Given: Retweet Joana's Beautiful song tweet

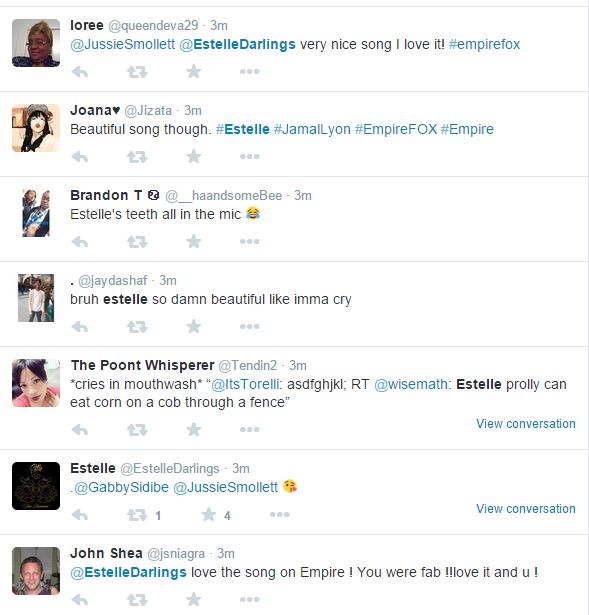Looking at the screenshot, I should tap(137, 157).
